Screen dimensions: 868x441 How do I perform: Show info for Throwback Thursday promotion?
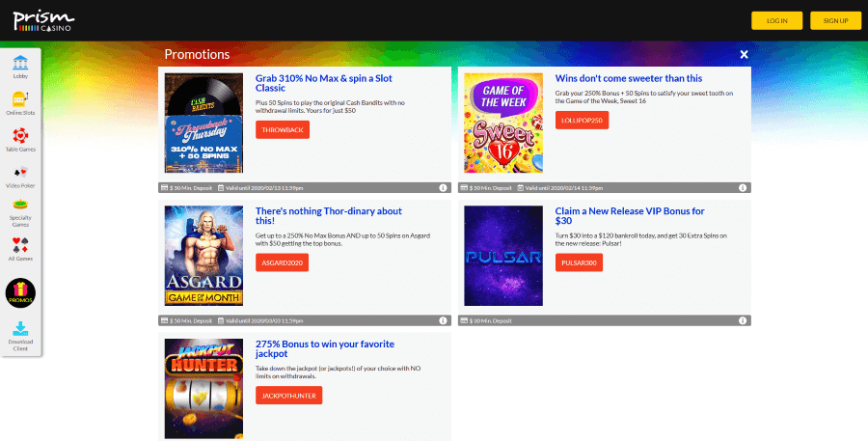(443, 188)
